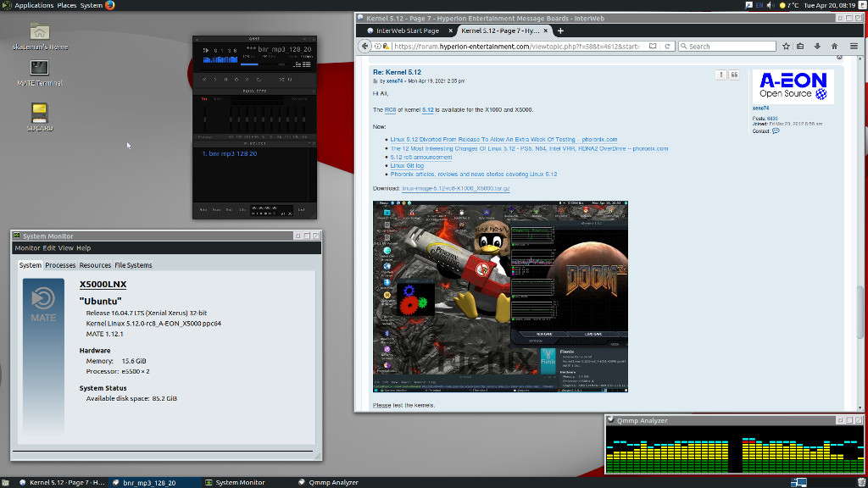Open Edit menu in System Monitor
Screen dimensions: 868x488
(x=48, y=248)
